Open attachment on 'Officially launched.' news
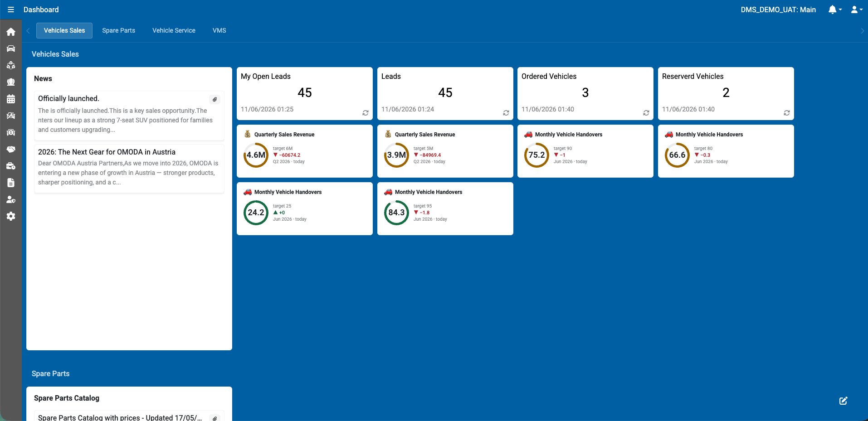Viewport: 868px width, 421px height. pyautogui.click(x=215, y=99)
